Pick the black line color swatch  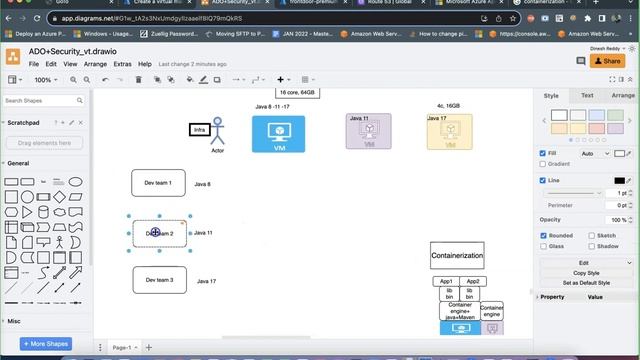[619, 180]
